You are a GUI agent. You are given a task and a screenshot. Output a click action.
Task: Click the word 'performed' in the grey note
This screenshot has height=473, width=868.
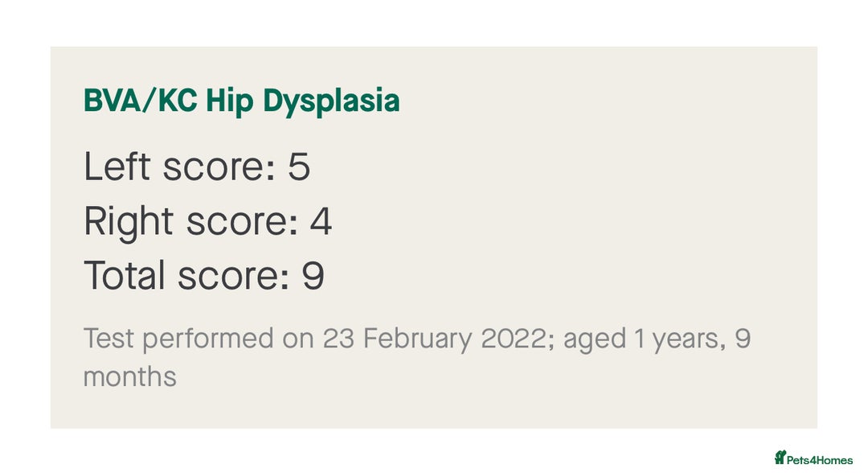coord(208,339)
